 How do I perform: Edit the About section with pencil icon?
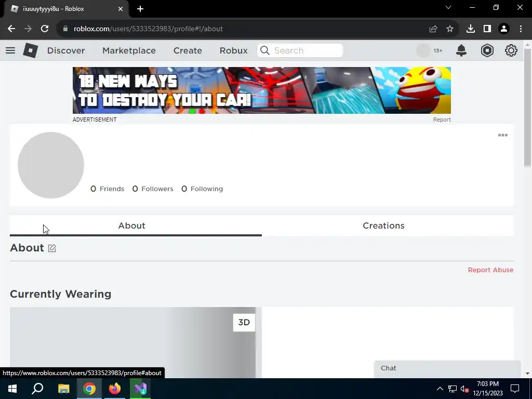(52, 248)
